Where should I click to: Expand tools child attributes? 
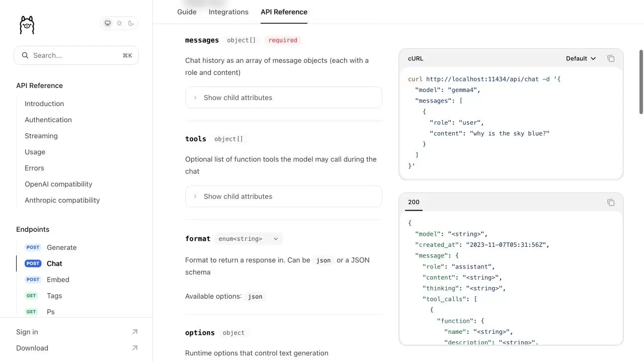(x=284, y=196)
